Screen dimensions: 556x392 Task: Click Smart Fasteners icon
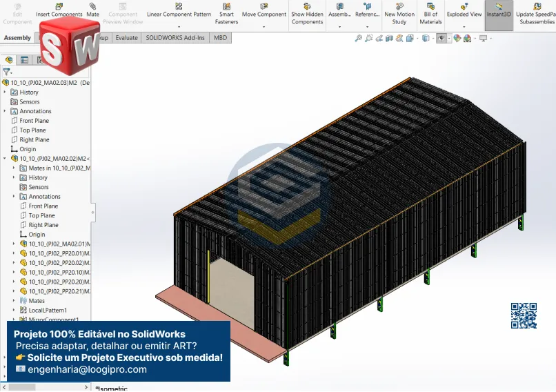[226, 12]
